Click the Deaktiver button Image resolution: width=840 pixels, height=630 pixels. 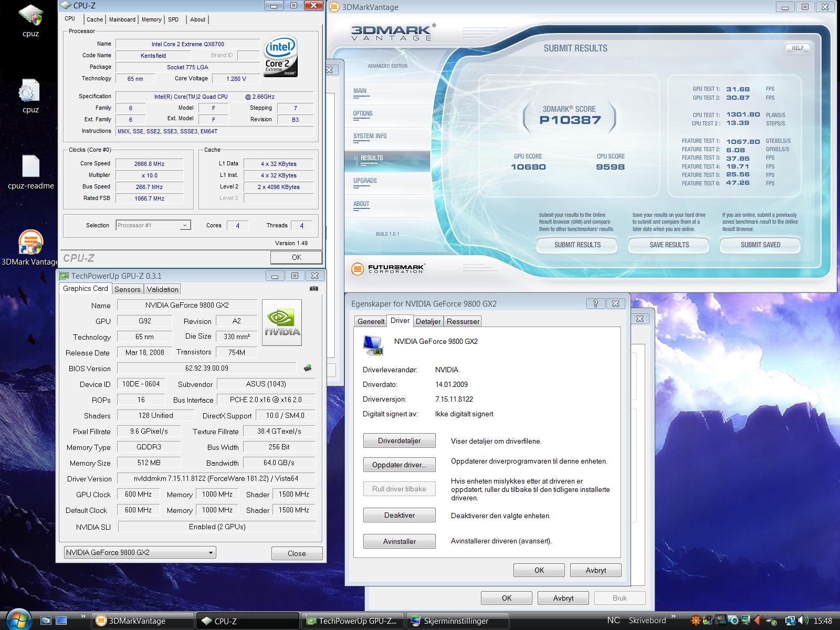coord(399,515)
